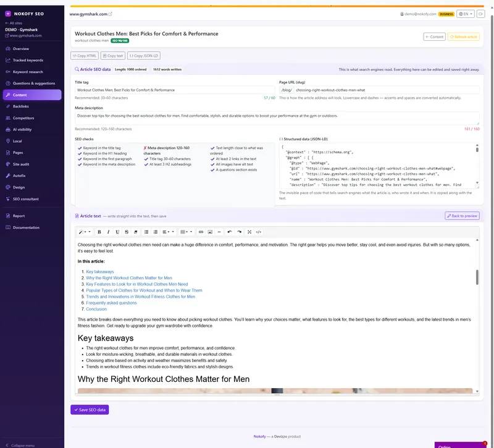
Task: Click the eraser clear-formatting icon
Action: coord(136,232)
